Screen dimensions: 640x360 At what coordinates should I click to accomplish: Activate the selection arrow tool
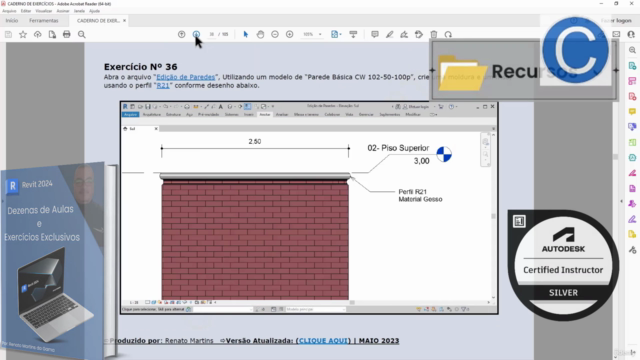tap(245, 34)
